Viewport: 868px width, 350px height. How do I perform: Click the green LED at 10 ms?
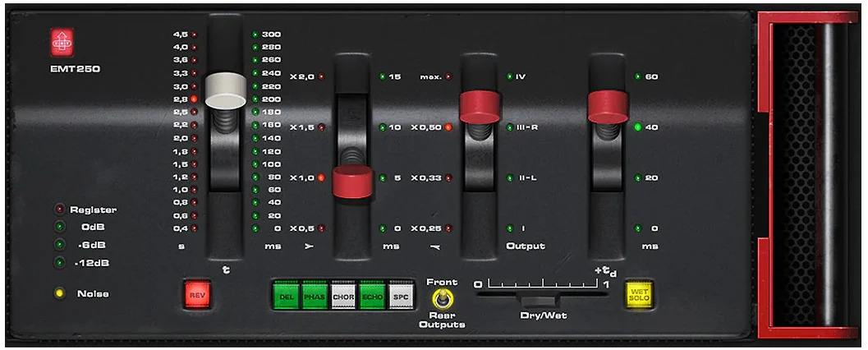(x=383, y=127)
